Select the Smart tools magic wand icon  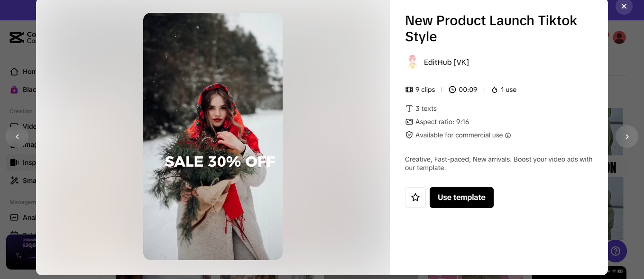click(14, 180)
